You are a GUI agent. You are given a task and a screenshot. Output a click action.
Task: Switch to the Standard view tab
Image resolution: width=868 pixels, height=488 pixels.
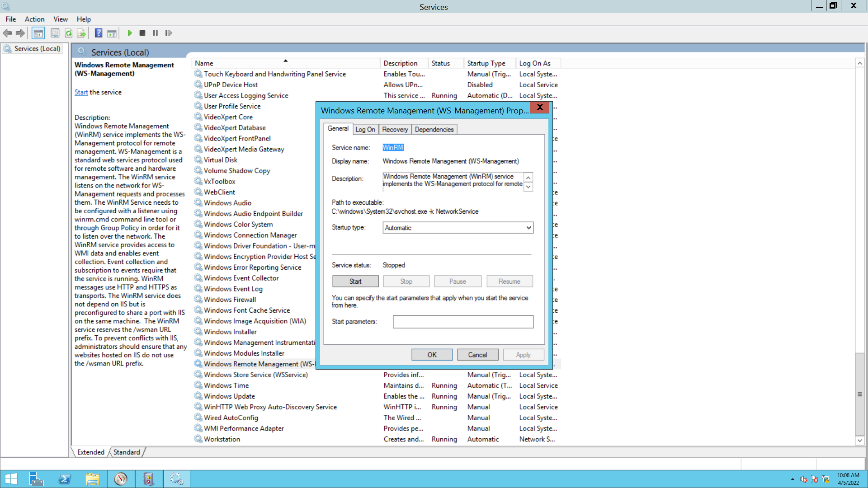[x=126, y=452]
